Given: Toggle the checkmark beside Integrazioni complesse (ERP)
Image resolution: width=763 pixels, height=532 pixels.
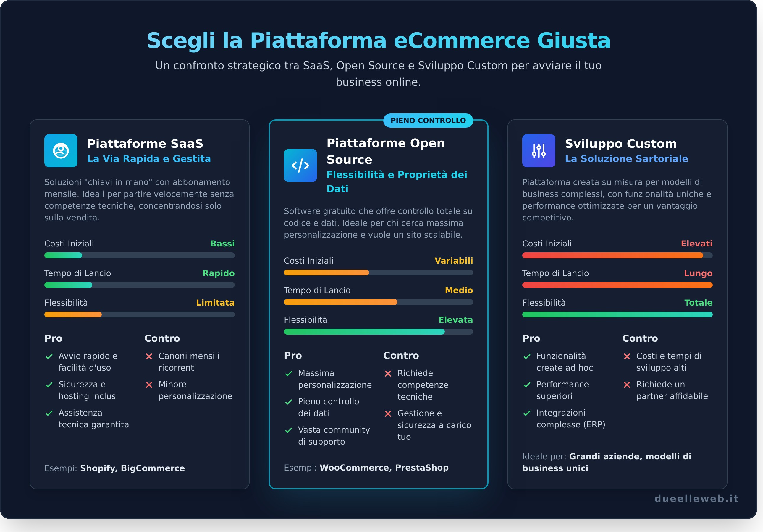Looking at the screenshot, I should click(x=527, y=413).
